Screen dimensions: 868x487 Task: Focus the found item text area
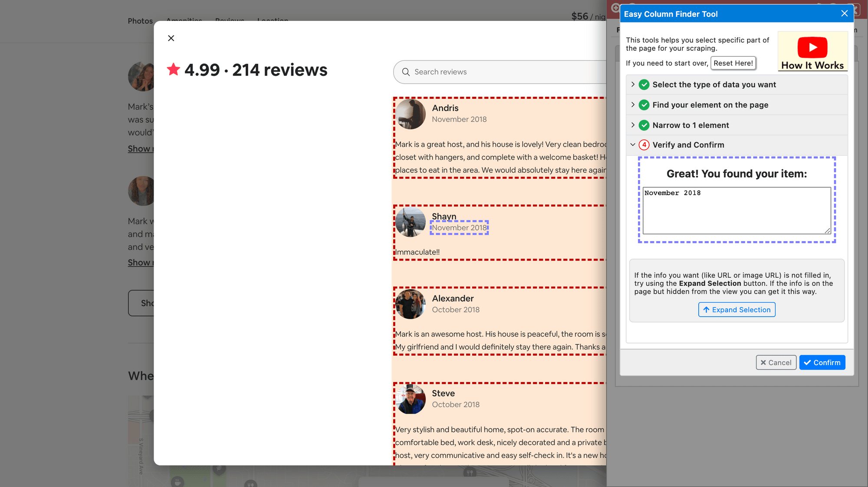736,211
